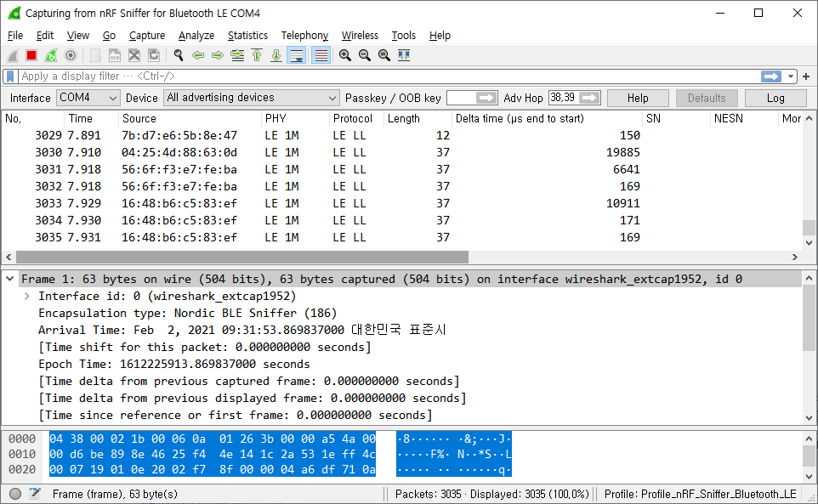Sort the packet list by the Delta time column header
The width and height of the screenshot is (818, 504).
click(547, 119)
